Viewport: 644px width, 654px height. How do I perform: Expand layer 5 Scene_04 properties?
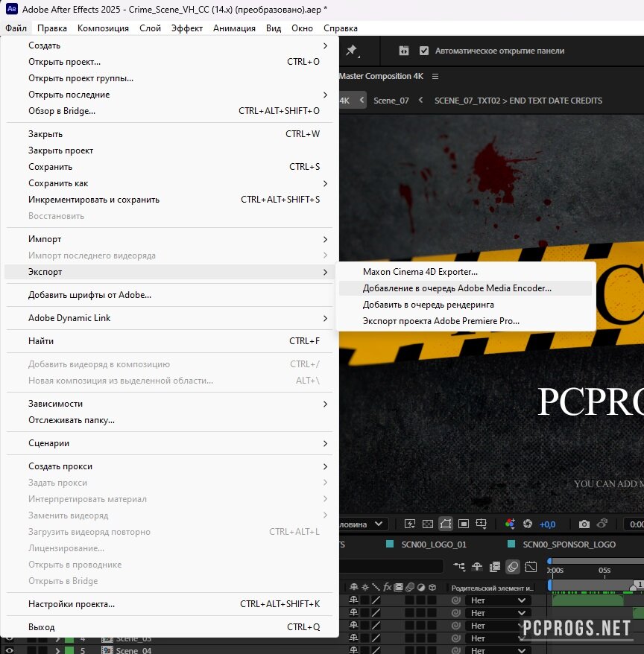[x=57, y=650]
